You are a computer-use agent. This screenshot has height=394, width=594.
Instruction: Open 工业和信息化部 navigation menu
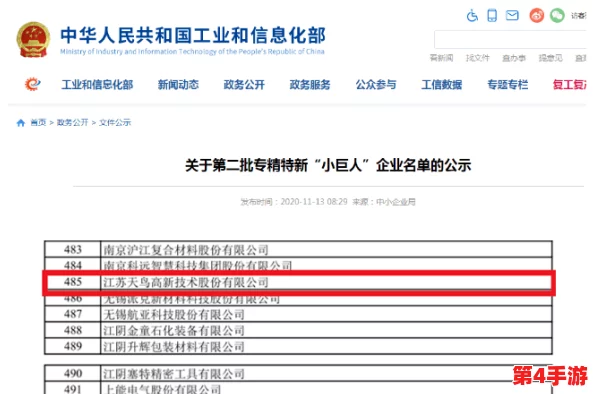click(97, 84)
